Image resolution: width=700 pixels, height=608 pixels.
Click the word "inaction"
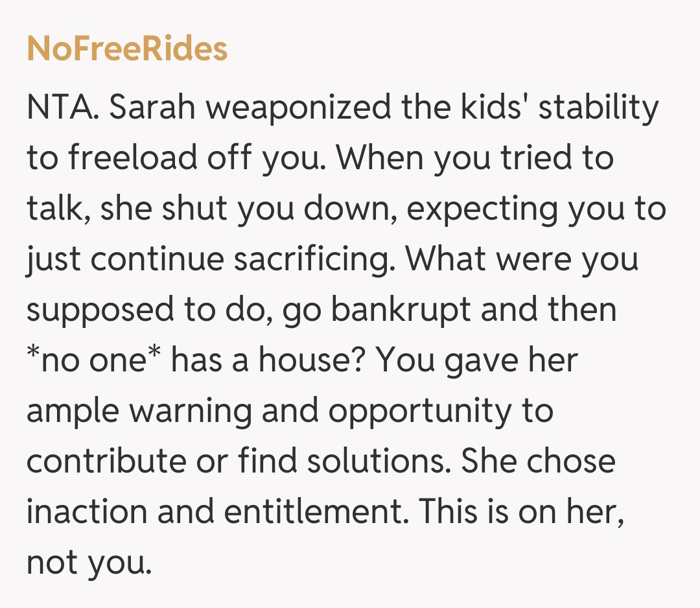coord(87,513)
